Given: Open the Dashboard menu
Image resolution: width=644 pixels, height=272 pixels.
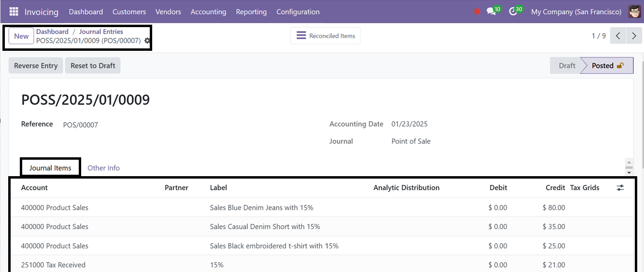Looking at the screenshot, I should [86, 12].
